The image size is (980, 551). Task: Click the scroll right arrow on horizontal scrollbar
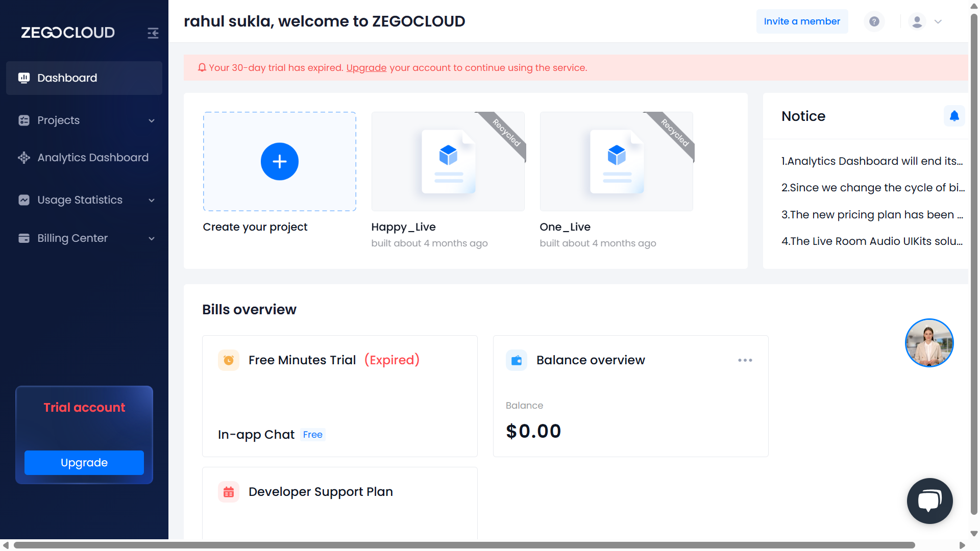coord(962,545)
